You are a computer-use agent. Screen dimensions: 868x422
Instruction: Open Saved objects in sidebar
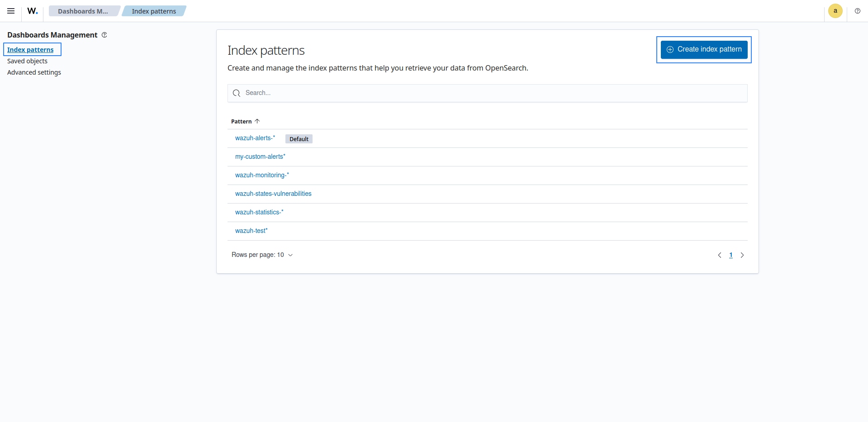27,61
